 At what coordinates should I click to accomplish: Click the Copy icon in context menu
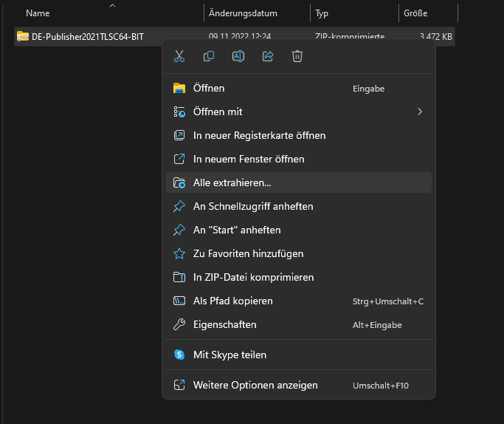[x=209, y=56]
